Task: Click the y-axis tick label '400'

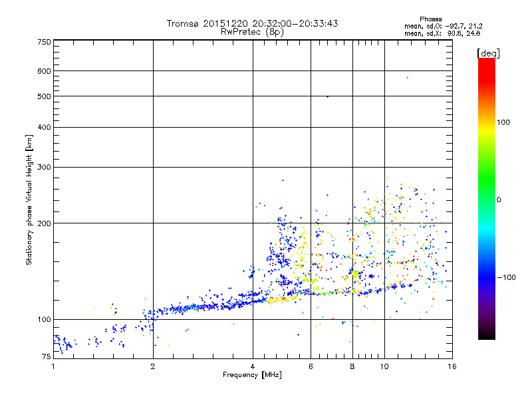Action: click(x=45, y=127)
